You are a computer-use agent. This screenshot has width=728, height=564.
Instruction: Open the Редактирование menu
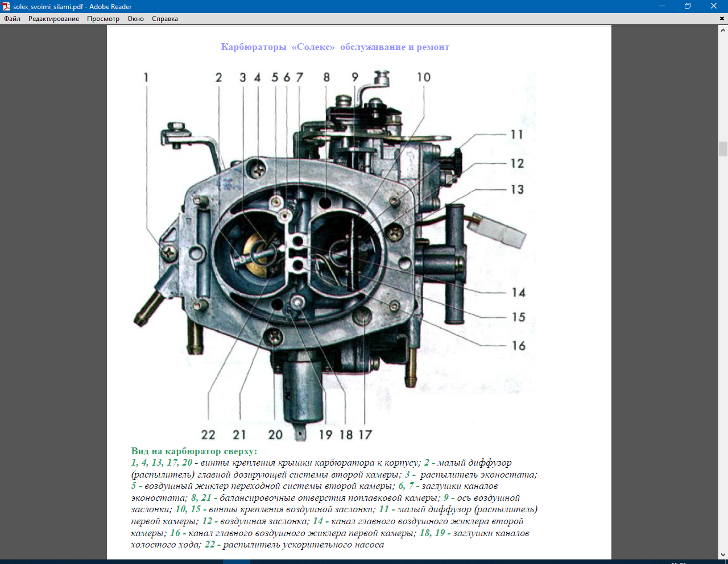click(54, 19)
